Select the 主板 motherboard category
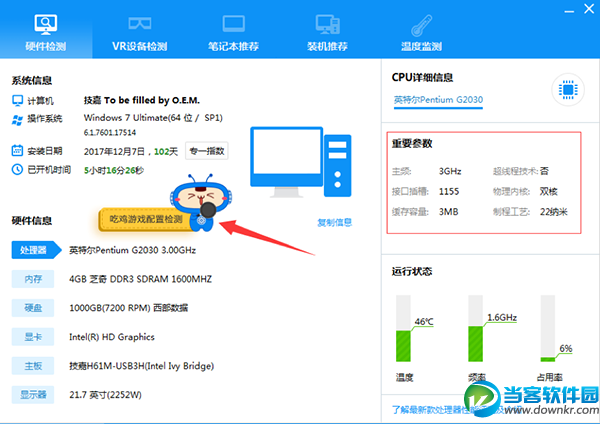 coord(33,366)
